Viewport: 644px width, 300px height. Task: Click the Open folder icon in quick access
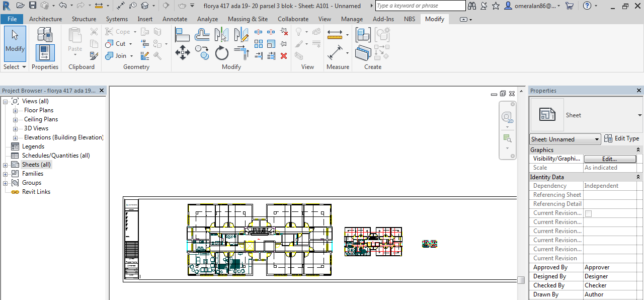click(20, 6)
